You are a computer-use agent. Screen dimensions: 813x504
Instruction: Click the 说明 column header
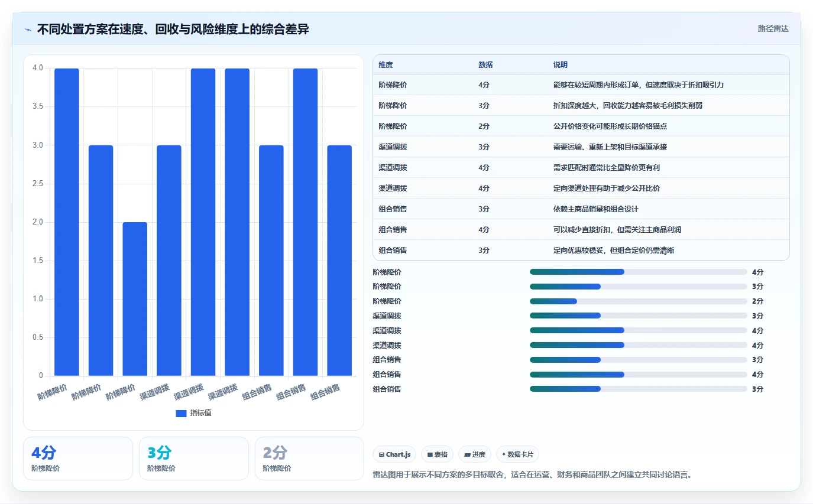(561, 64)
